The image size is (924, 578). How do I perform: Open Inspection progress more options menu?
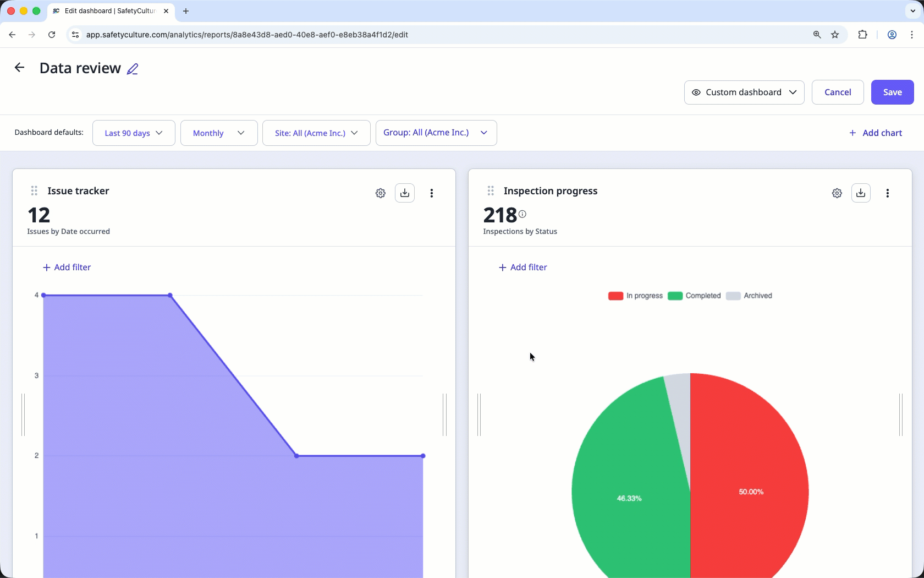pos(888,193)
